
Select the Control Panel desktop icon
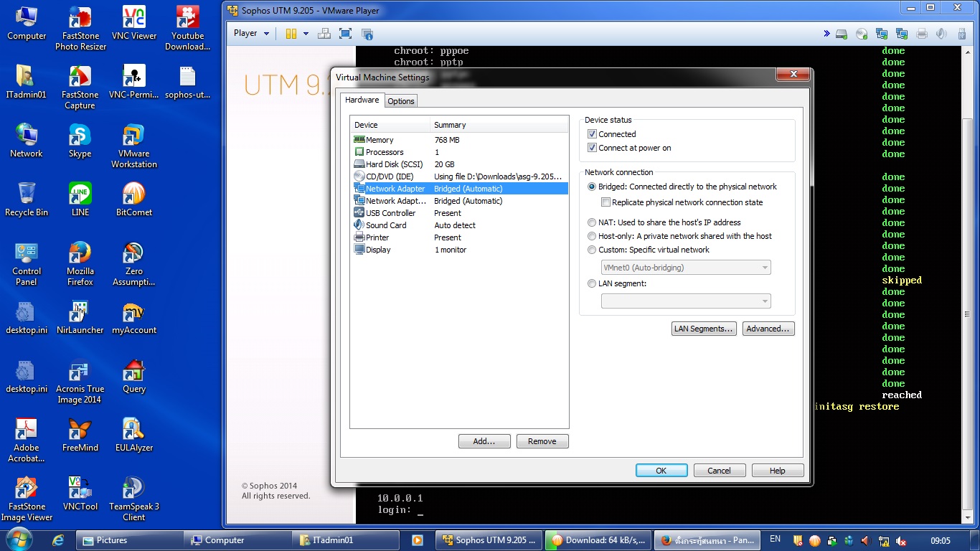[27, 264]
